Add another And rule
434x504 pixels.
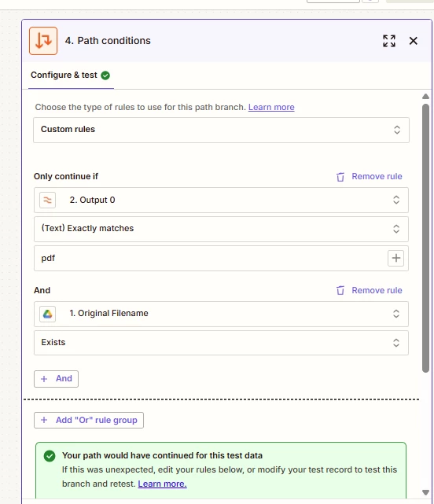click(x=56, y=379)
